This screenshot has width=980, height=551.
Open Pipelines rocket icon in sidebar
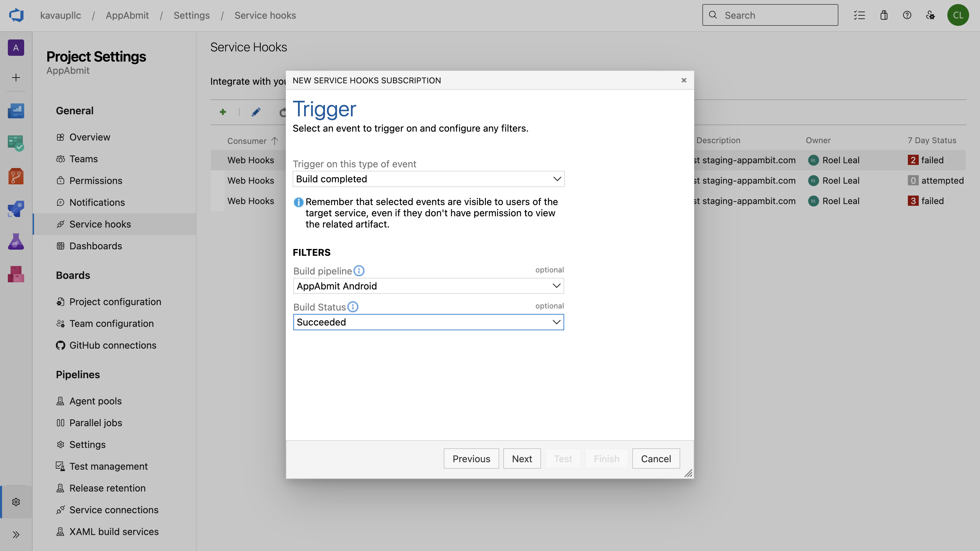16,209
